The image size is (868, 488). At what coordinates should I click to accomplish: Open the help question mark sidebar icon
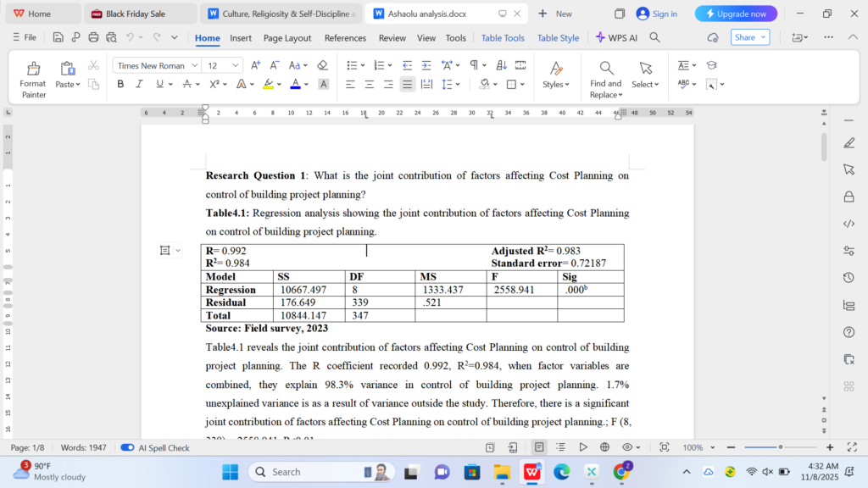click(849, 332)
